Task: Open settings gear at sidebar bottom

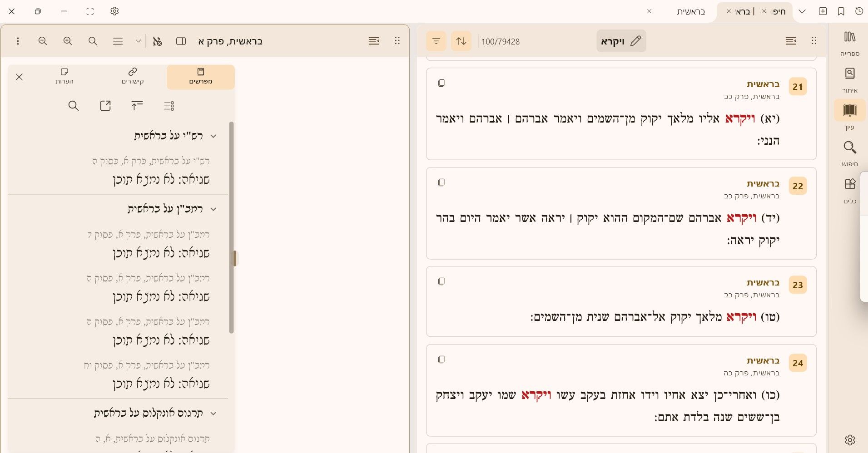Action: coord(850,440)
